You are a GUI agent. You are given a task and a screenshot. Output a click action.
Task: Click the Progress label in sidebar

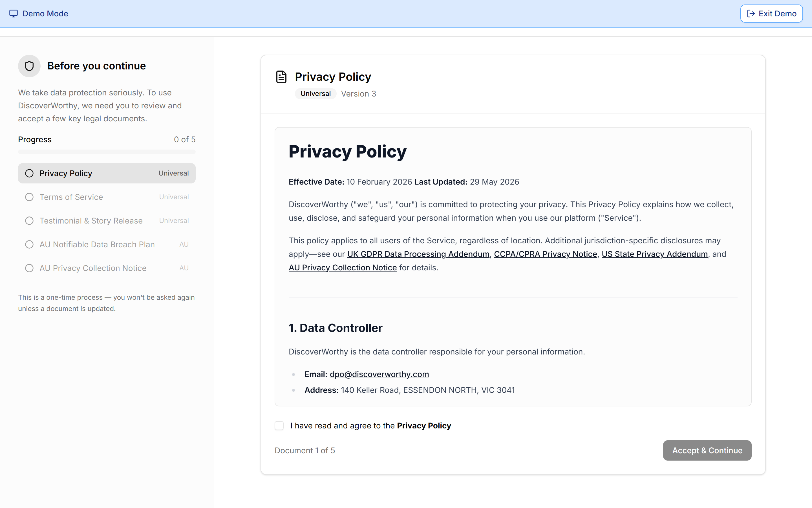[x=35, y=139]
